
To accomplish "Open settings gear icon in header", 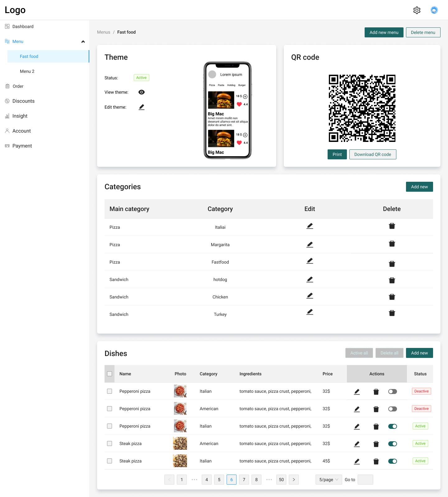I will point(417,10).
